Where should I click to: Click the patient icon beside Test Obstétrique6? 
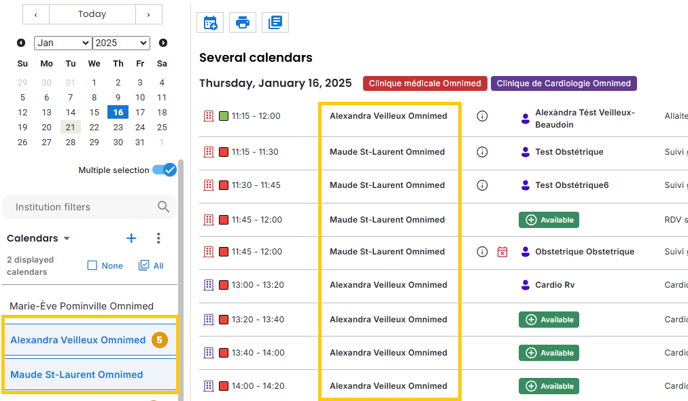pos(525,185)
